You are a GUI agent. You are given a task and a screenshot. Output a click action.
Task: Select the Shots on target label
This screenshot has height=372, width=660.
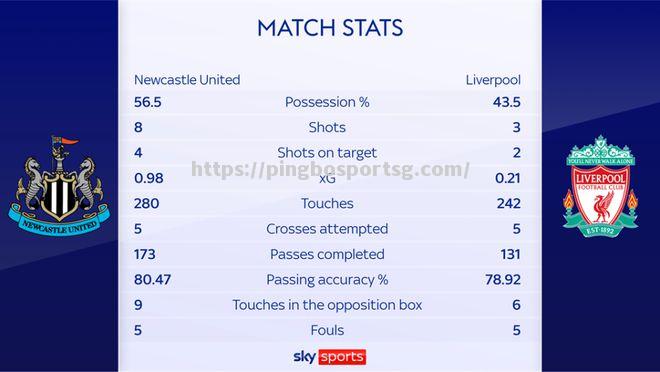coord(327,153)
